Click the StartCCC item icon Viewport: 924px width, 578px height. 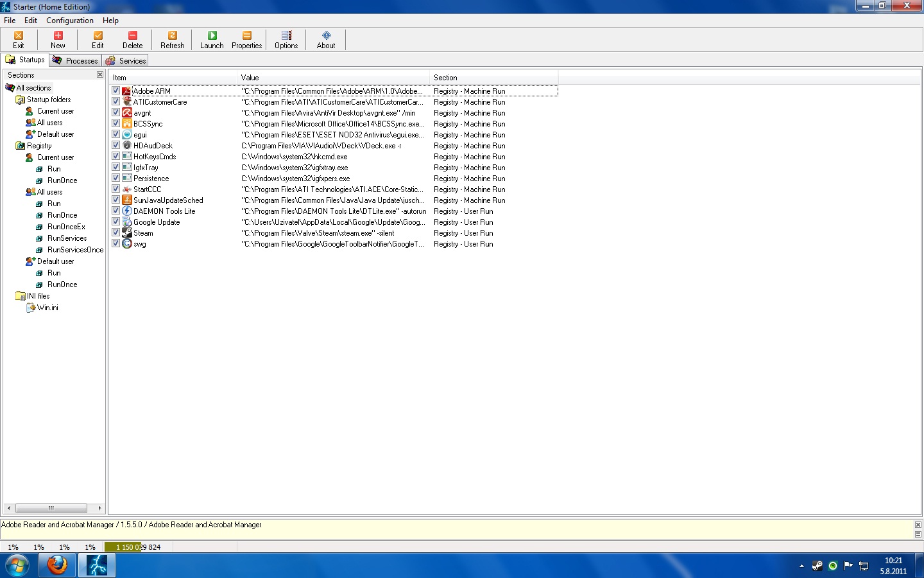pos(127,189)
